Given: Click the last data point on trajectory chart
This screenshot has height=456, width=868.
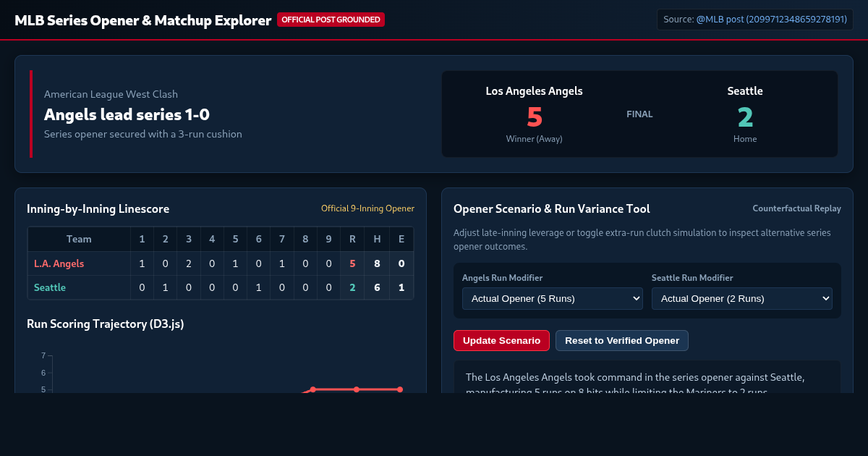Looking at the screenshot, I should (x=400, y=389).
